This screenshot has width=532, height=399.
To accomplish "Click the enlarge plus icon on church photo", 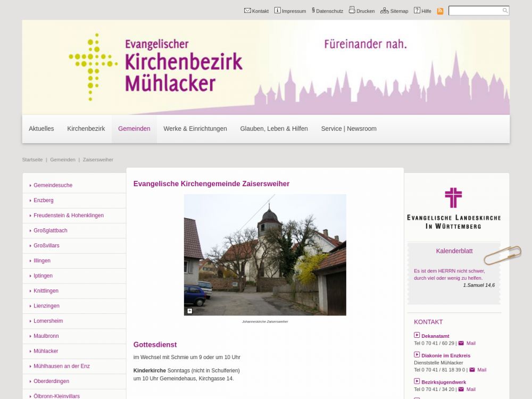I will pyautogui.click(x=190, y=311).
